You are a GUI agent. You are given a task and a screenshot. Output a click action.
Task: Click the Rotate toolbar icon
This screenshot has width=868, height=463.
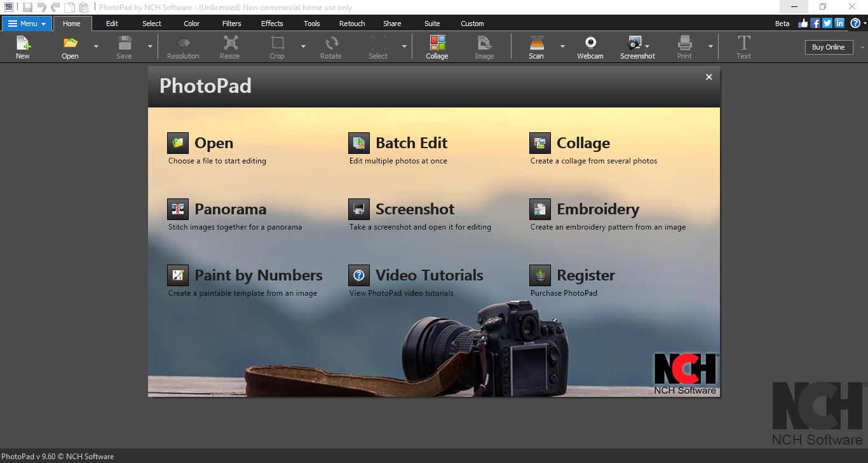[331, 43]
